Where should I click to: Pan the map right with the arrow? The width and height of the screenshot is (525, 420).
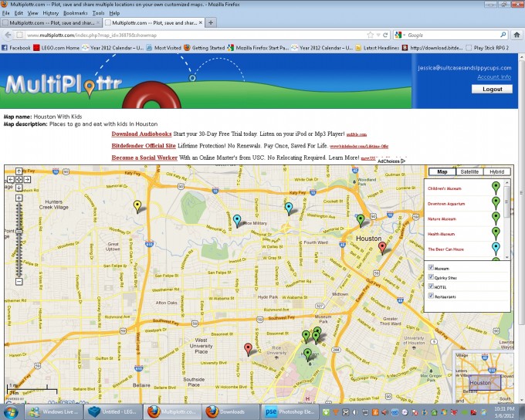[27, 180]
